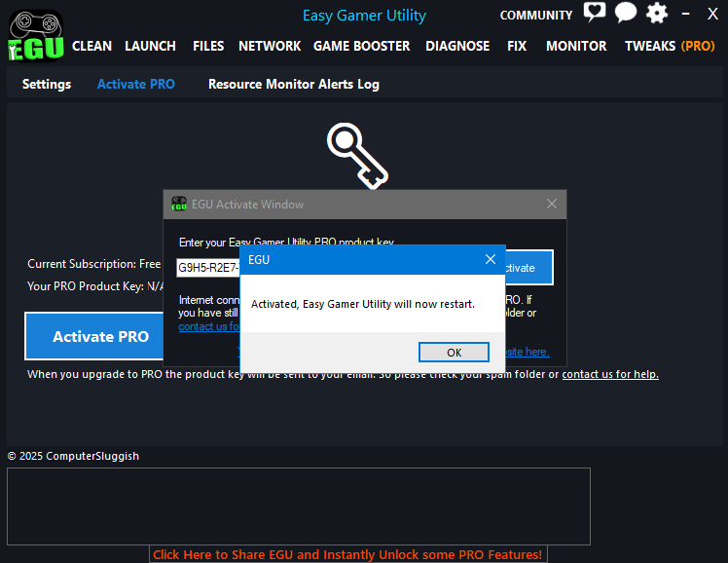This screenshot has height=563, width=728.
Task: Open the TWEAKS (PRO) menu
Action: coord(670,46)
